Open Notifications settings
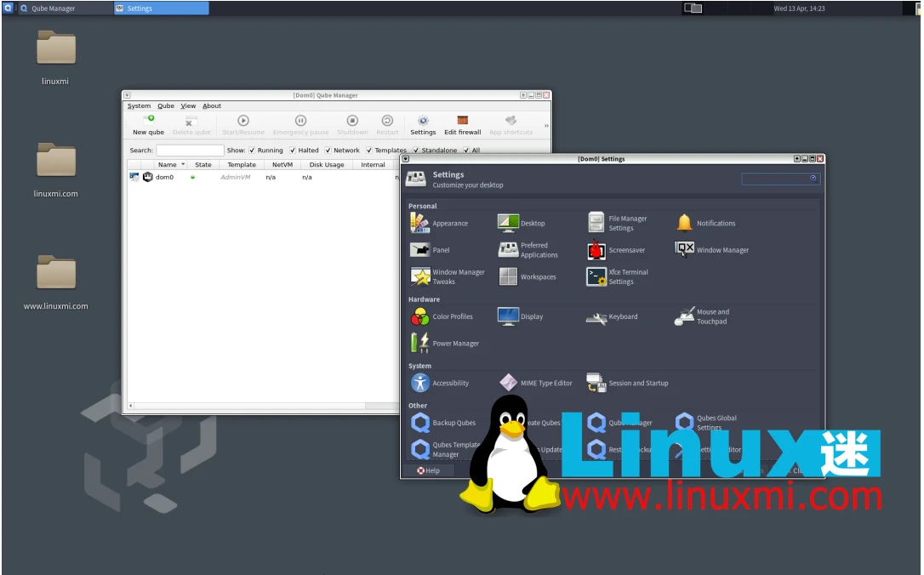The width and height of the screenshot is (924, 575). pos(705,224)
